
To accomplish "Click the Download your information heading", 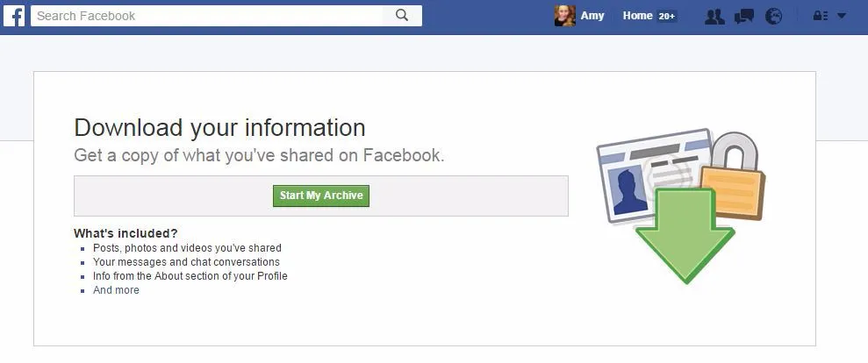I will coord(219,127).
